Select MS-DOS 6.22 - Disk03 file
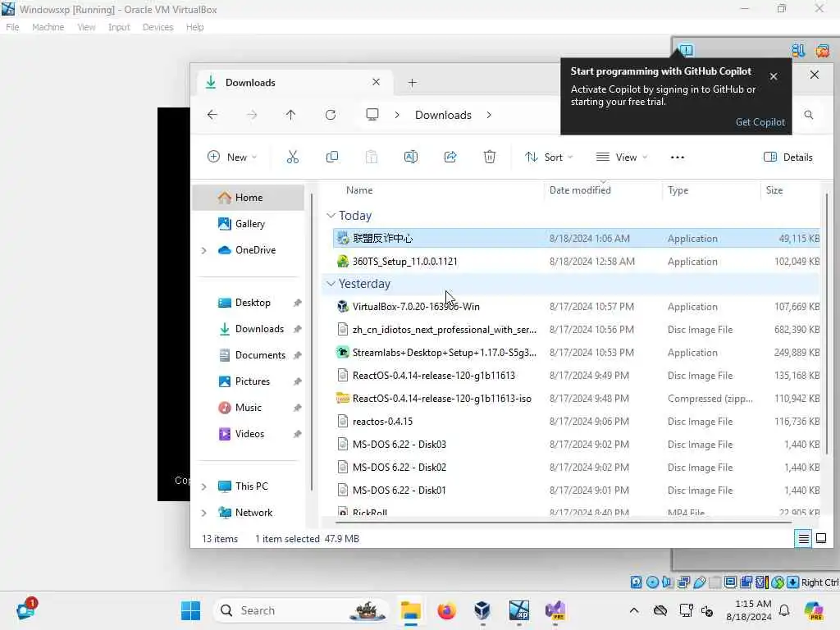The height and width of the screenshot is (630, 840). click(x=577, y=445)
